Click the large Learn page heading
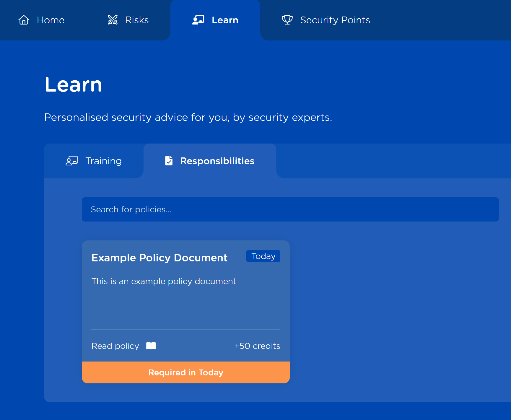 pyautogui.click(x=73, y=84)
